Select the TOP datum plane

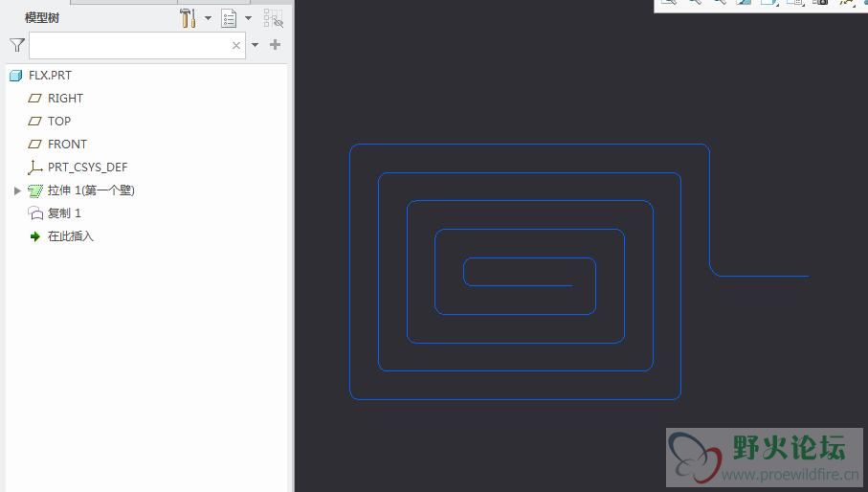(x=59, y=122)
